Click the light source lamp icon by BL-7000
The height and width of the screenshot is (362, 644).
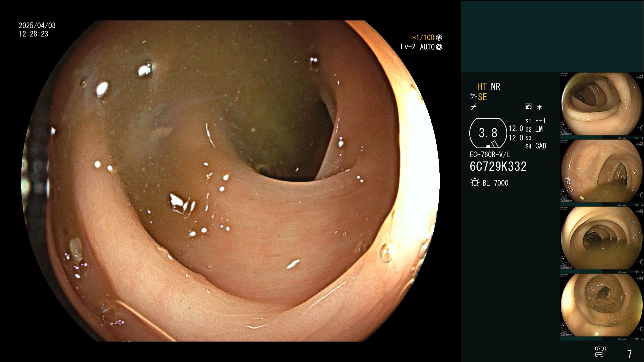475,183
